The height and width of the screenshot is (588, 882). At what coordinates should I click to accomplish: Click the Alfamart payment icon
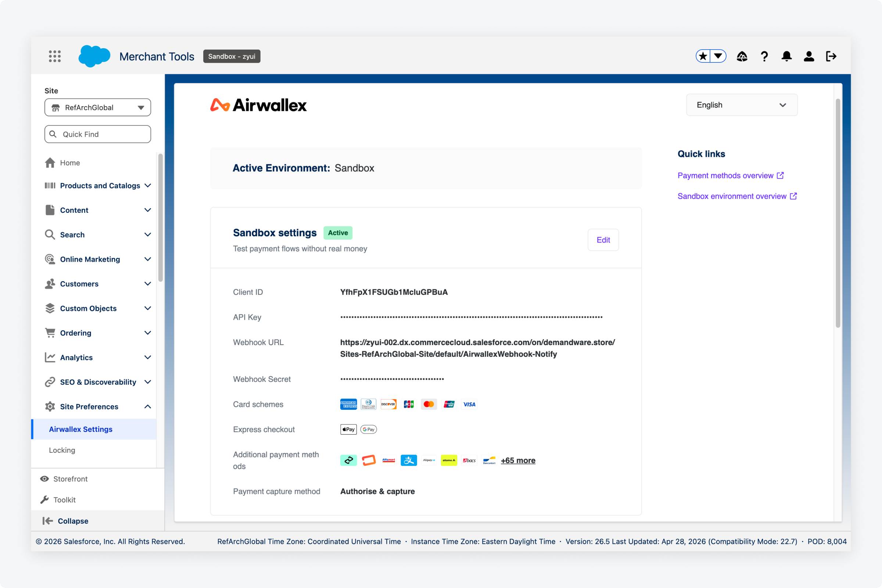[x=388, y=460]
